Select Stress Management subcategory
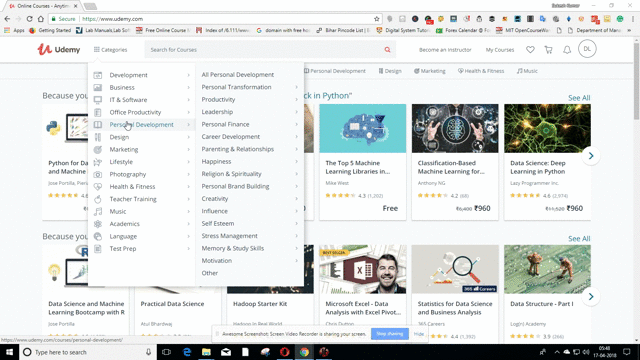 pos(229,236)
